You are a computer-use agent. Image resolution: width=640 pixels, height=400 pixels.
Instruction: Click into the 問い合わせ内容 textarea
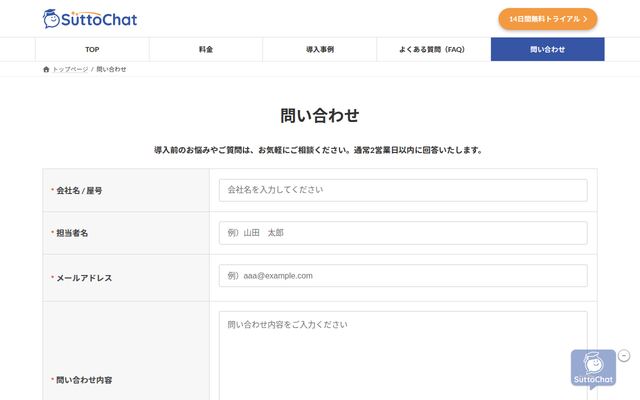(x=403, y=356)
